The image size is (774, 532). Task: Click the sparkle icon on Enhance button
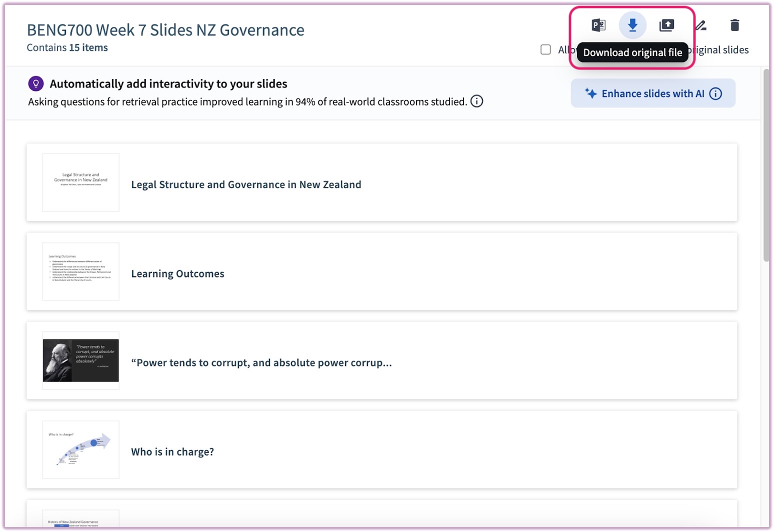click(590, 93)
